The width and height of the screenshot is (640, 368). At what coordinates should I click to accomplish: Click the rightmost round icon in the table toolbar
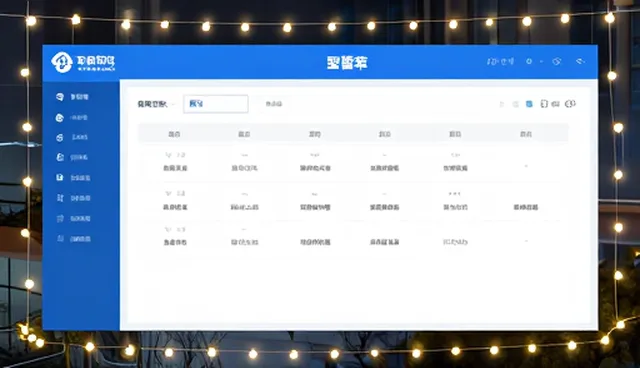coord(570,104)
